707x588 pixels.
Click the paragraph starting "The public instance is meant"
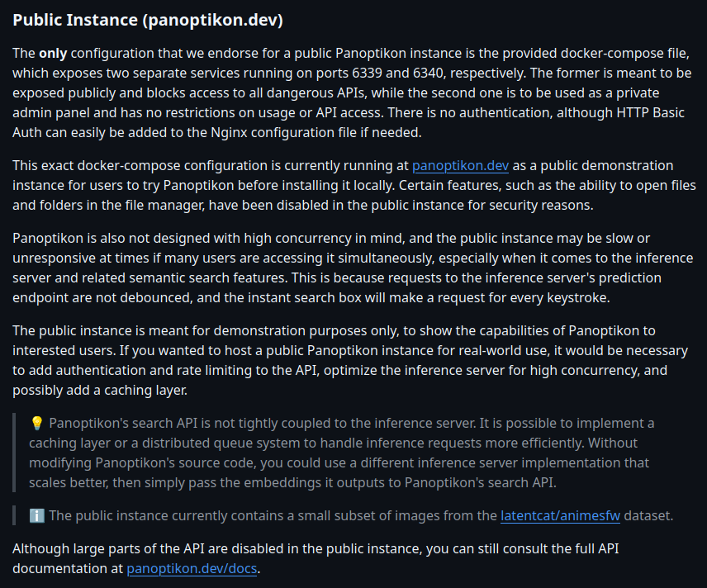tap(350, 360)
